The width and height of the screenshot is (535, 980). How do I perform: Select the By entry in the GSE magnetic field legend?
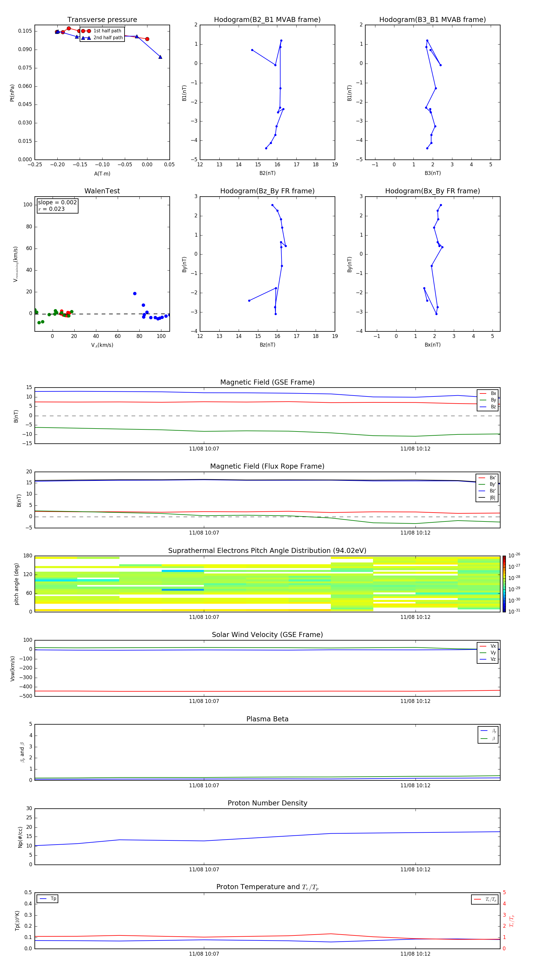[x=488, y=400]
